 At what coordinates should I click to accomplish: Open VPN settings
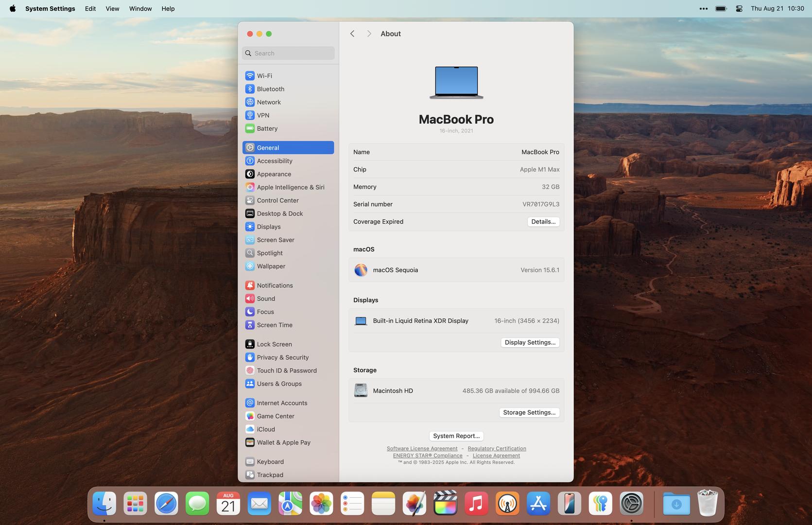pos(288,115)
